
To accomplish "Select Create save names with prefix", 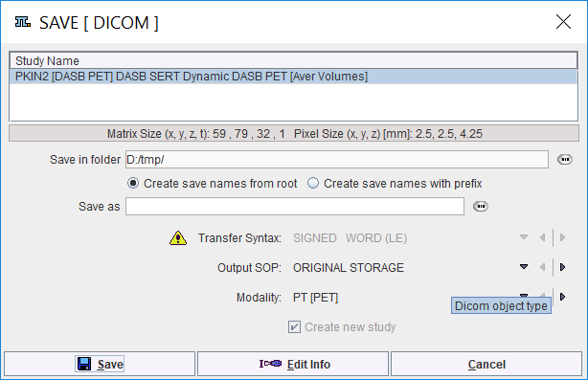I will click(395, 183).
